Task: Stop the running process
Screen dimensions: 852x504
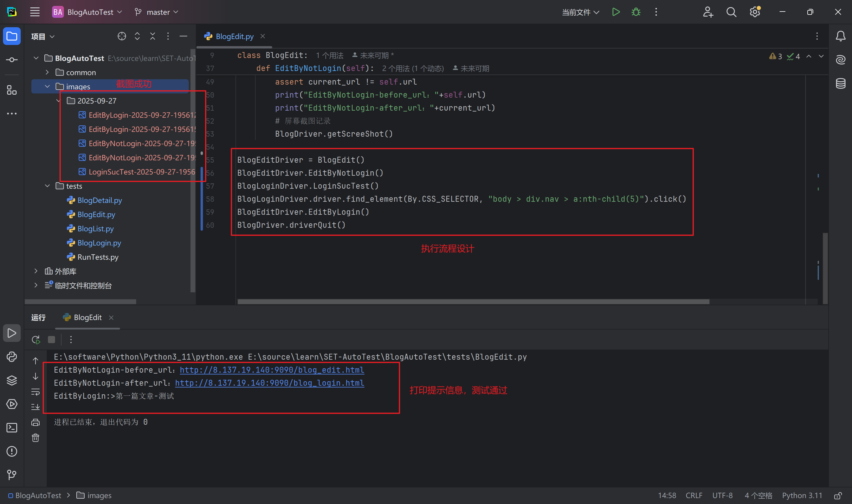Action: [51, 339]
